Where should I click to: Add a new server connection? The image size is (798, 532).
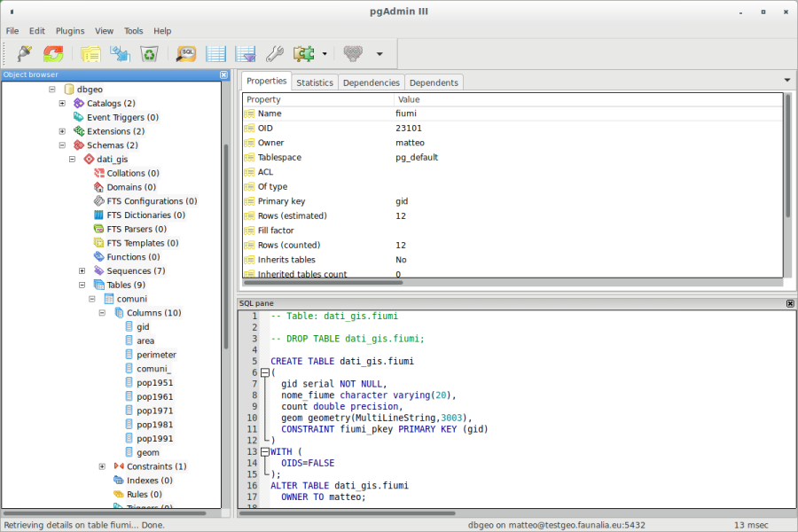(x=24, y=54)
